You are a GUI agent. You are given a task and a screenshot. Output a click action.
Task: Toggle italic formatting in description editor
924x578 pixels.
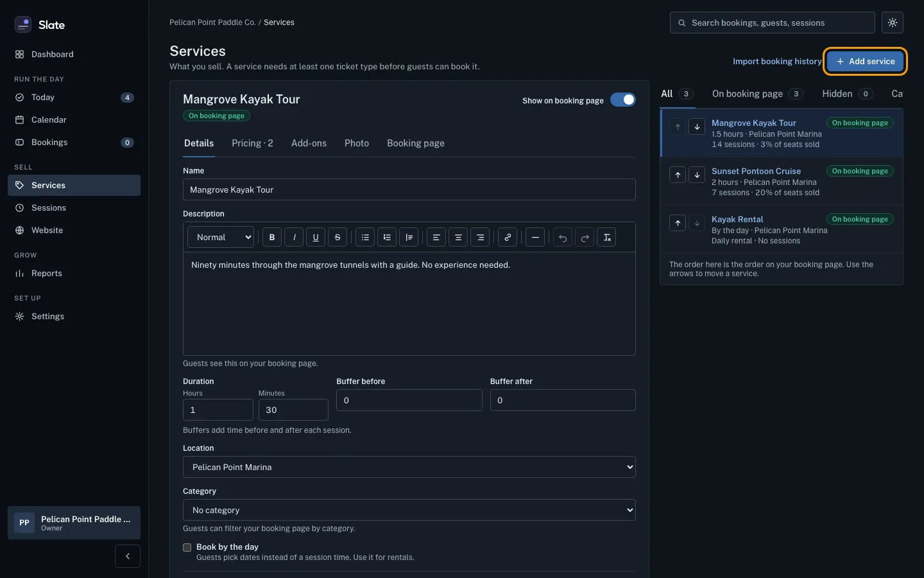294,237
